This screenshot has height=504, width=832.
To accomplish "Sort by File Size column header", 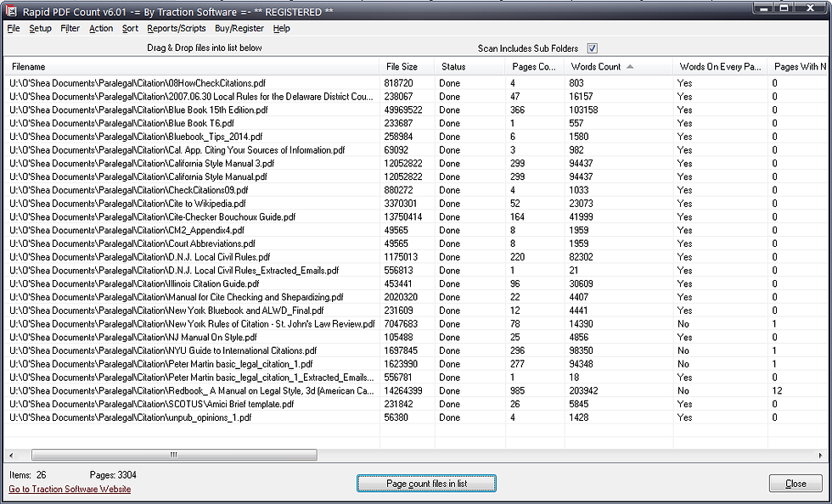I will click(x=407, y=67).
